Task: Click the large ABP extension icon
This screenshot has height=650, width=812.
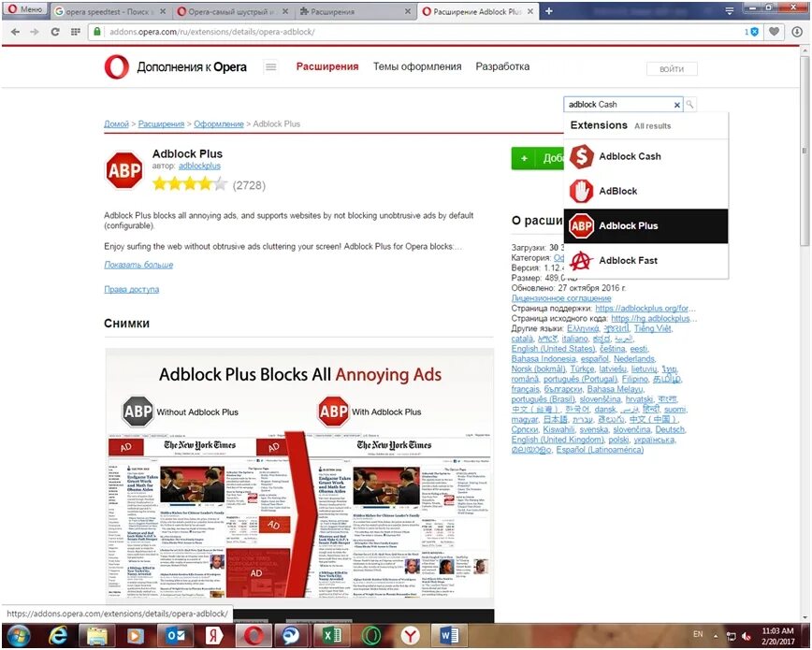Action: coord(124,170)
